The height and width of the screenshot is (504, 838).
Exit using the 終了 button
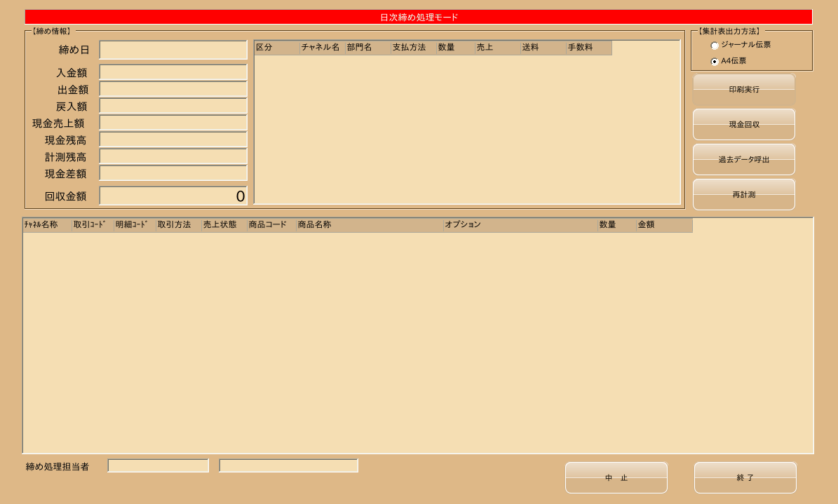[745, 478]
